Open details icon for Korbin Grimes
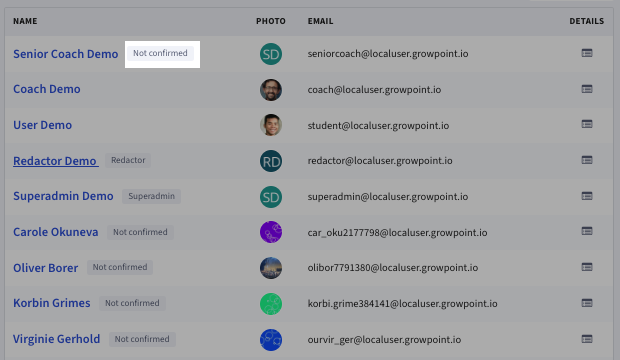Image resolution: width=620 pixels, height=360 pixels. [x=587, y=303]
